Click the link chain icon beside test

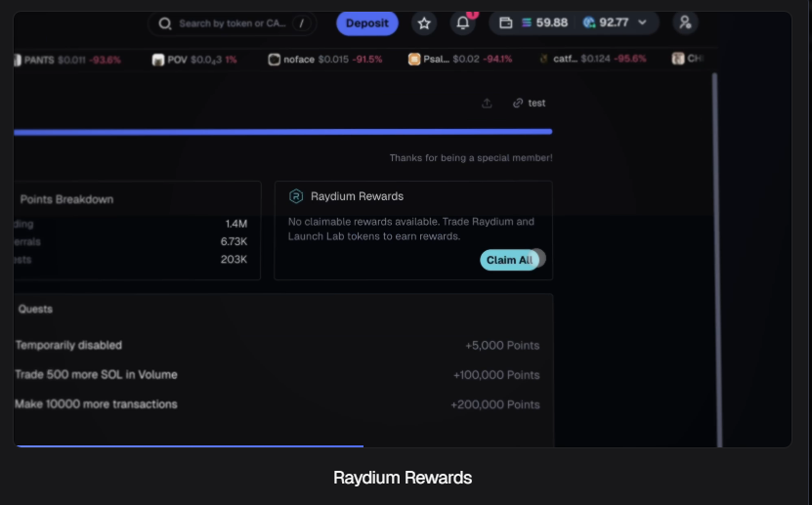click(x=517, y=103)
